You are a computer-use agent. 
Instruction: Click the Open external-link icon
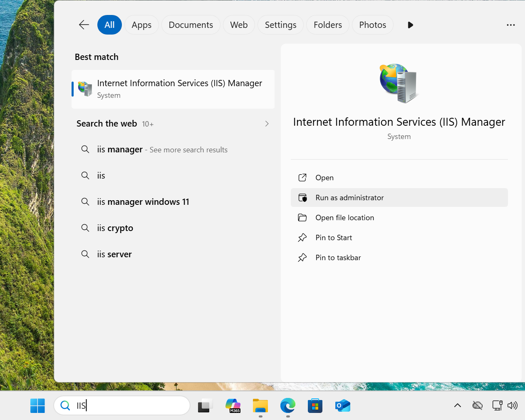click(x=302, y=178)
